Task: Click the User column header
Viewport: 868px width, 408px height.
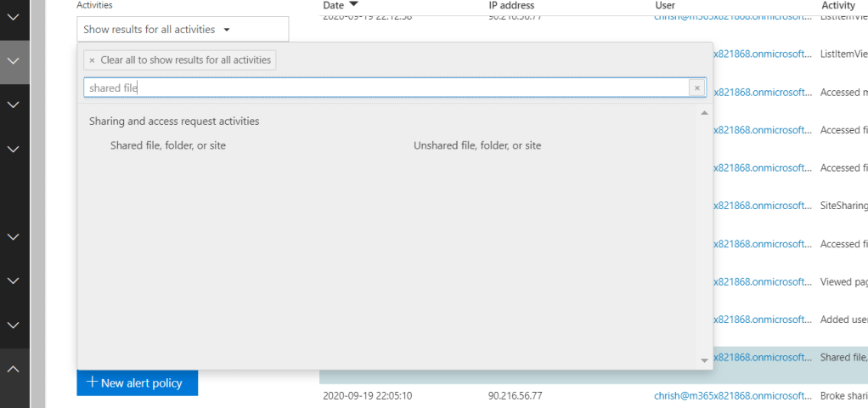Action: pos(664,5)
